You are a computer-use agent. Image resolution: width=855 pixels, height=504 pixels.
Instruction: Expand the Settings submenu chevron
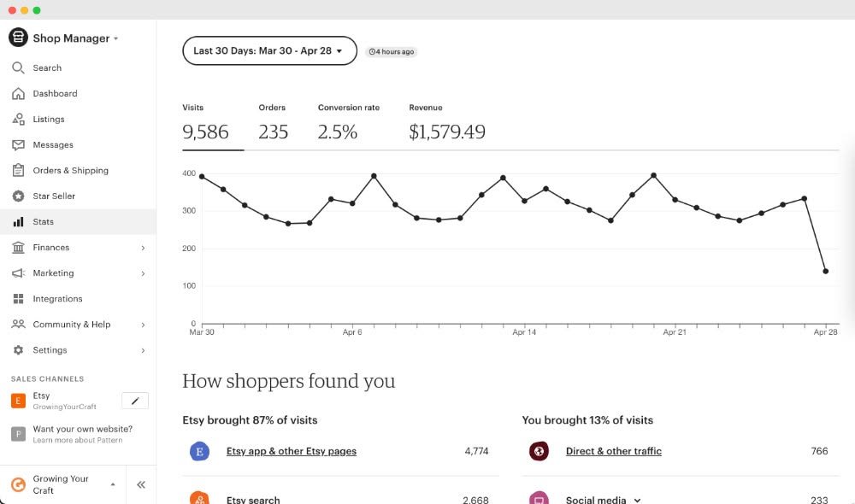click(143, 350)
